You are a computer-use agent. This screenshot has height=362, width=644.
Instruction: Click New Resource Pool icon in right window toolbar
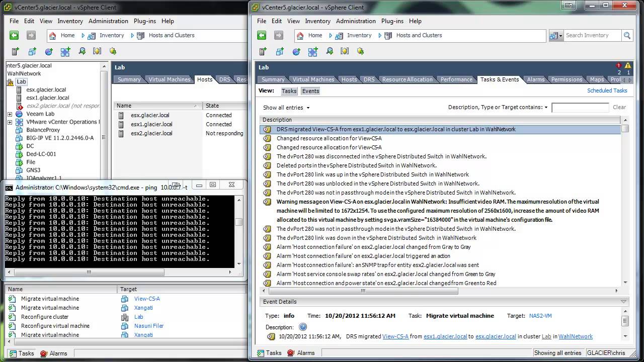(296, 51)
